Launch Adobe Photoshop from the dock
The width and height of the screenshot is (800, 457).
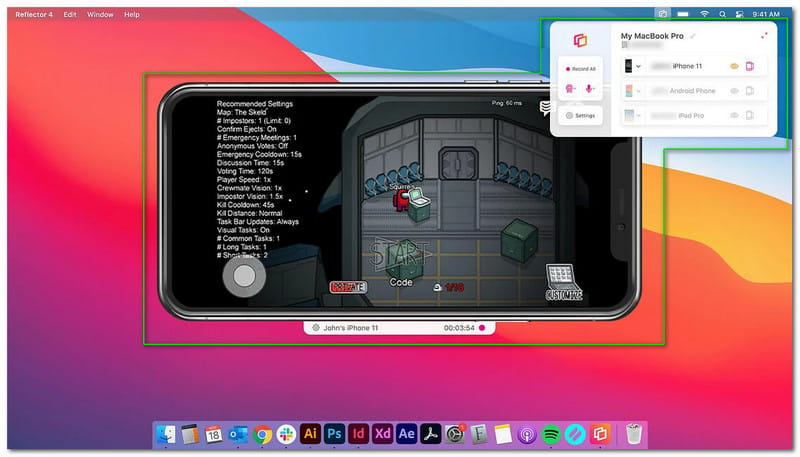[x=334, y=434]
